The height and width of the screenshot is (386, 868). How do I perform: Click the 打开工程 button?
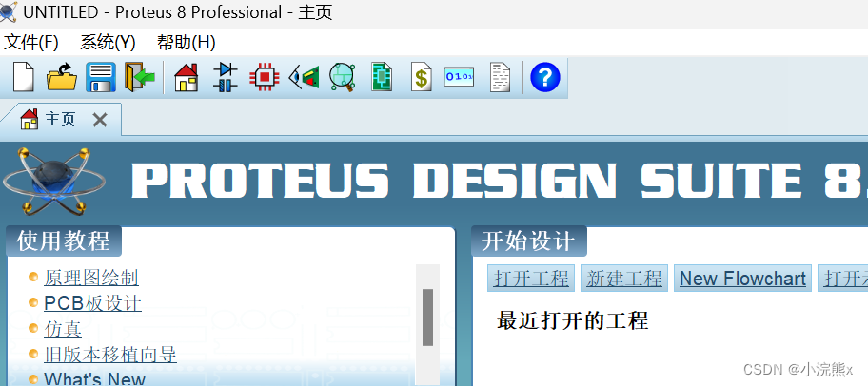[x=531, y=279]
